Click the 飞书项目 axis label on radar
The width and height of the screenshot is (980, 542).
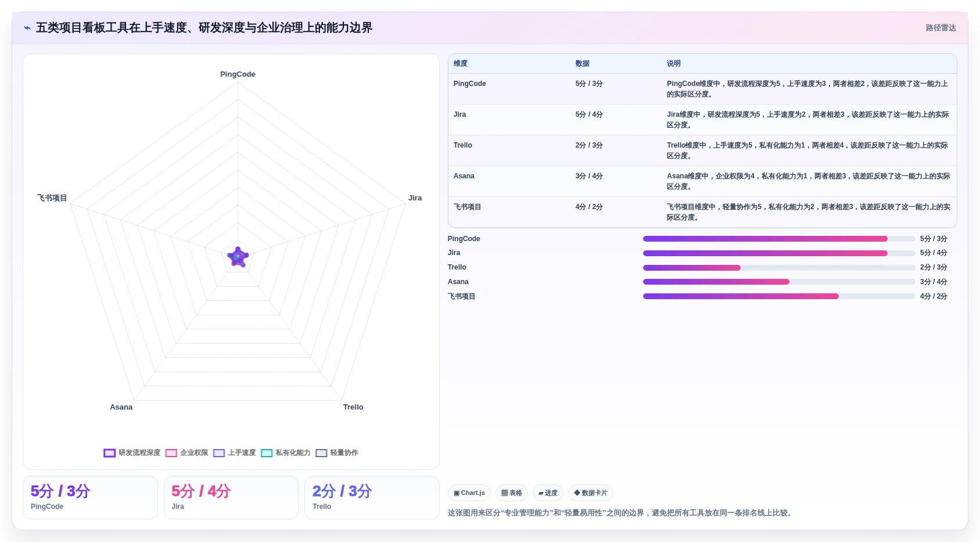point(52,198)
